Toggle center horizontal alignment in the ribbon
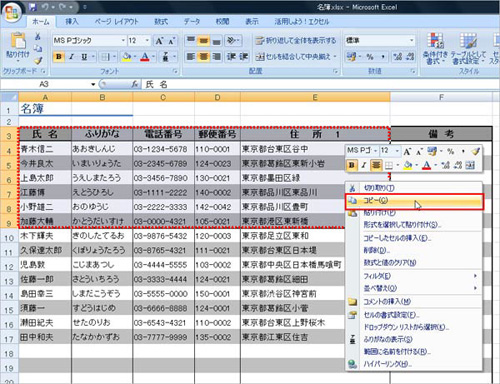Image resolution: width=500 pixels, height=384 pixels. 204,57
